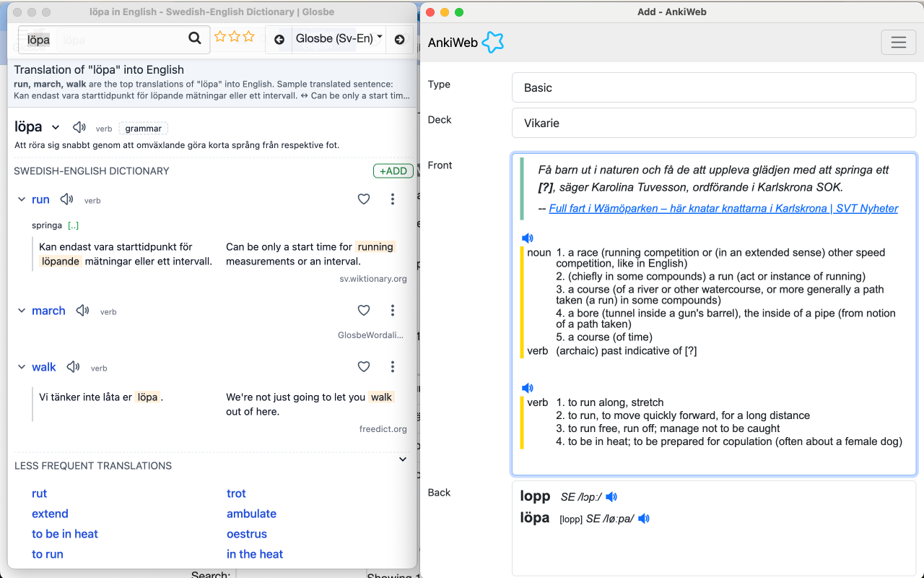
Task: Play audio above the second verb definitions
Action: point(528,388)
